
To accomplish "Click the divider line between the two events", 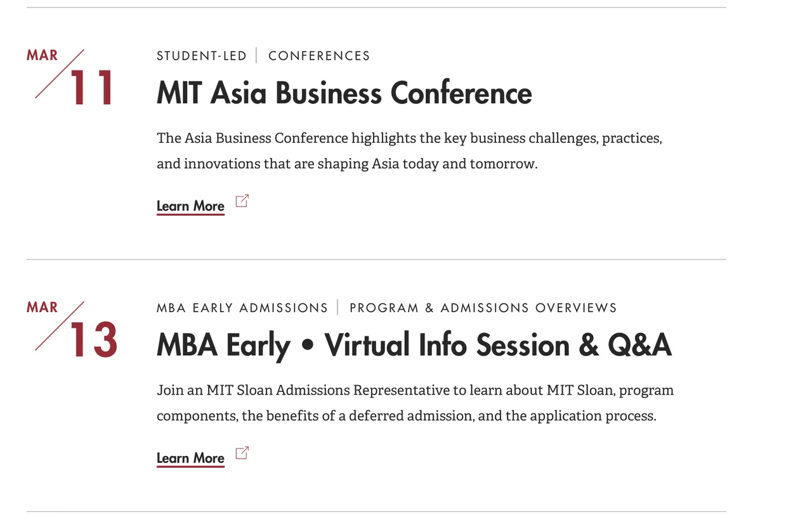I will pyautogui.click(x=376, y=259).
